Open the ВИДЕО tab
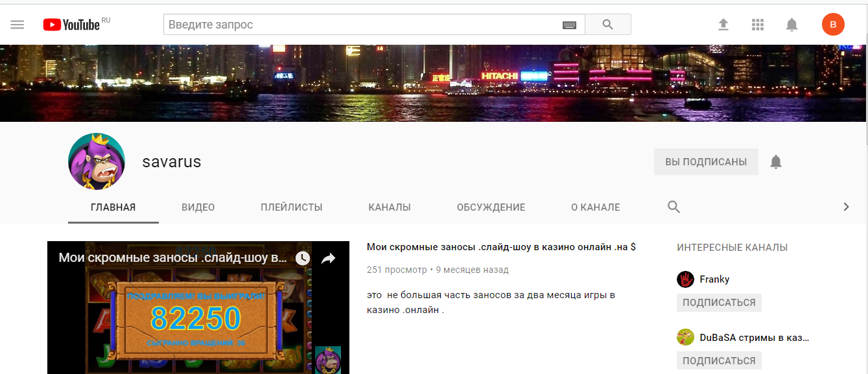Image resolution: width=868 pixels, height=374 pixels. click(x=198, y=207)
